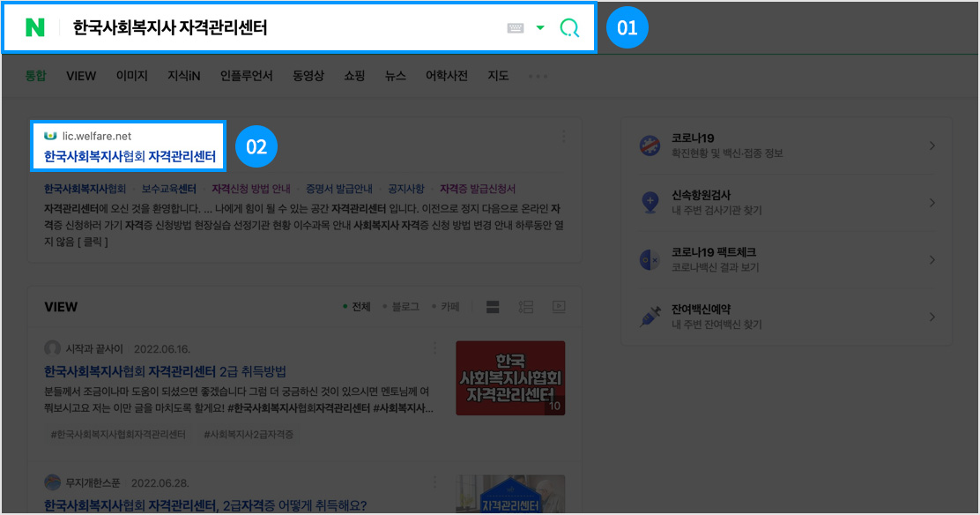Open the 지식iN tab
Viewport: 980px width, 515px height.
(x=183, y=76)
